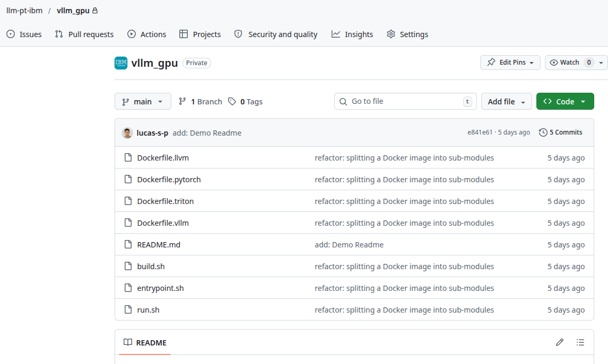Click the edit README pencil icon

coord(560,342)
